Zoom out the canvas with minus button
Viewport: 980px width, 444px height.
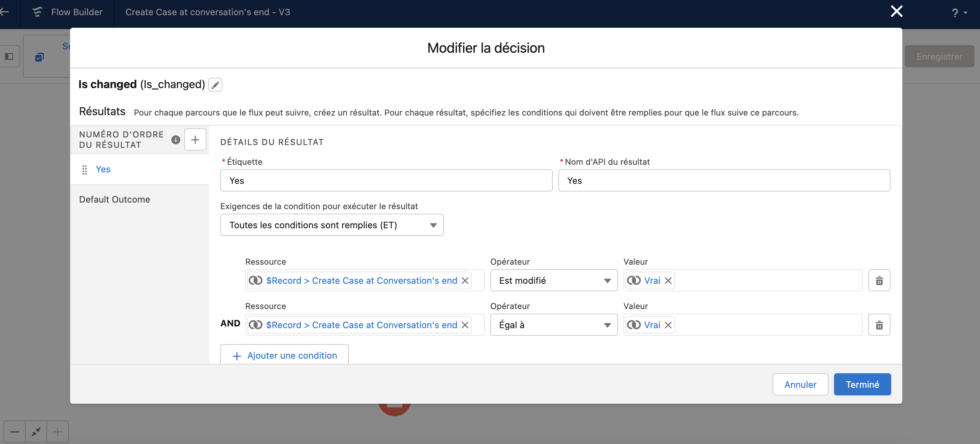point(15,432)
